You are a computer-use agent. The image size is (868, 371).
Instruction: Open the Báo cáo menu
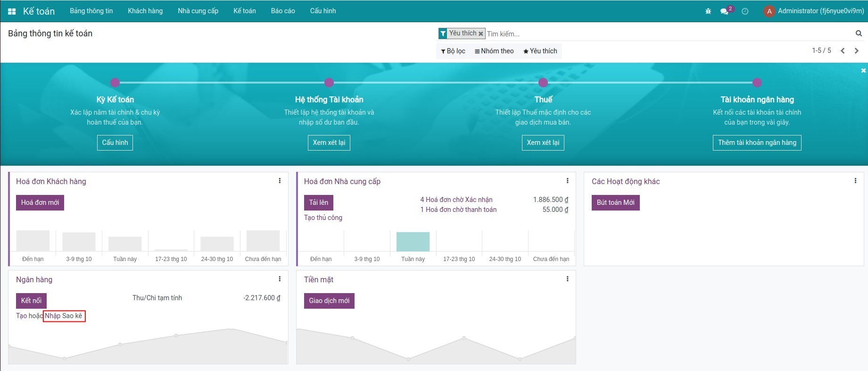point(283,11)
